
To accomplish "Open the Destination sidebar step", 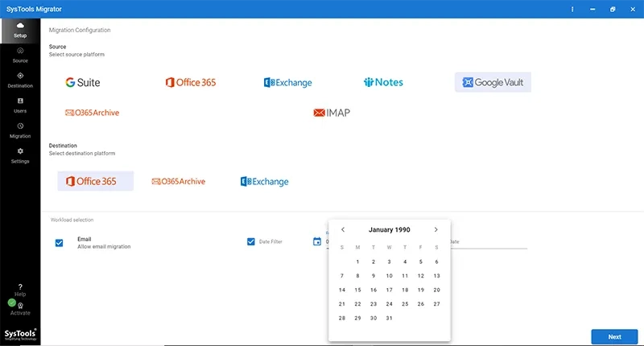I will point(20,80).
